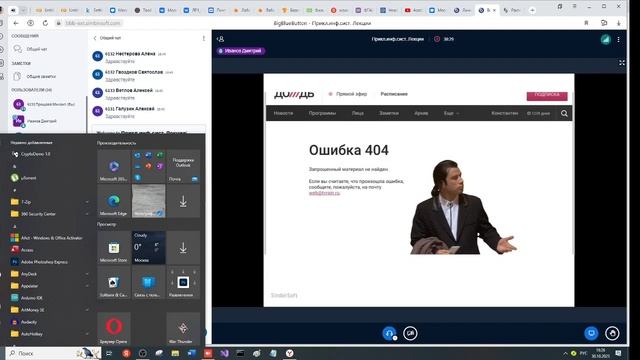
Task: Click the recording indicator icon
Action: pyautogui.click(x=437, y=39)
